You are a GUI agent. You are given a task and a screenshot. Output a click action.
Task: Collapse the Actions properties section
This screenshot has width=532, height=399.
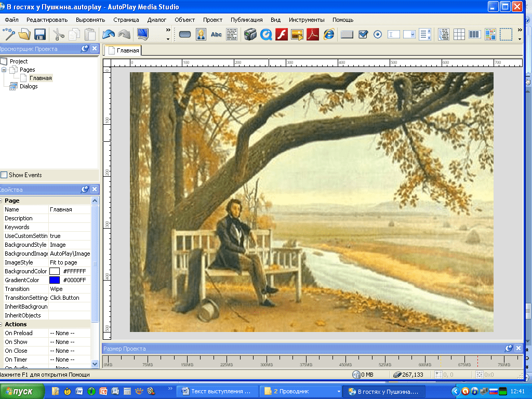(2, 324)
